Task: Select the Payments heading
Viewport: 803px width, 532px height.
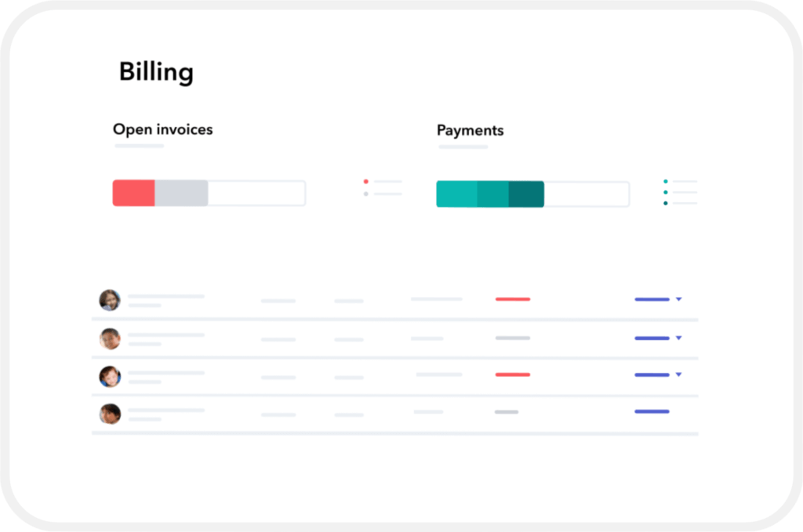Action: click(x=471, y=131)
